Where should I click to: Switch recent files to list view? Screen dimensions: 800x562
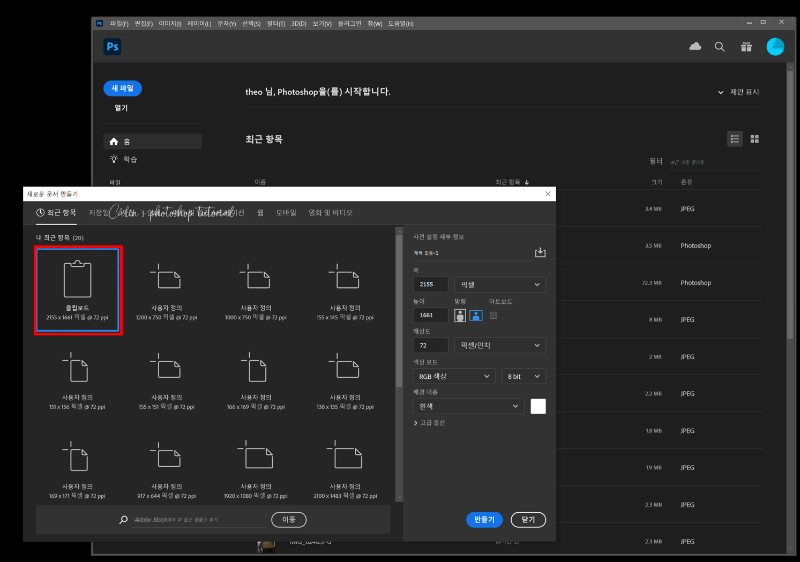pyautogui.click(x=735, y=139)
